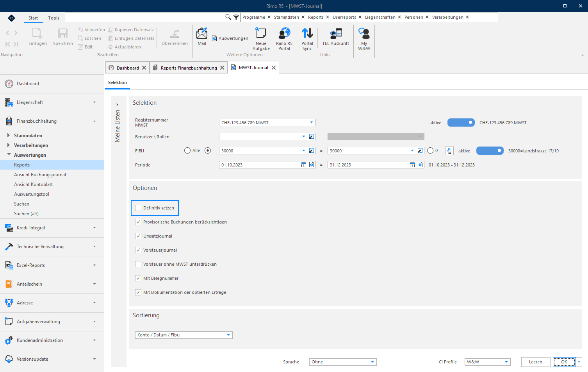Click the search magnifier icon
This screenshot has width=588, height=372.
coord(228,17)
